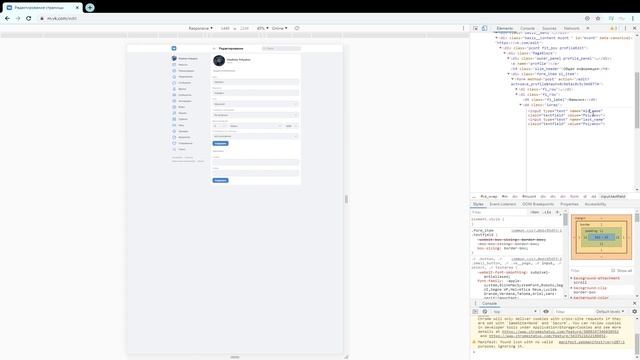Open the birth year dropdown
Viewport: 640px width, 360px height.
[x=291, y=126]
